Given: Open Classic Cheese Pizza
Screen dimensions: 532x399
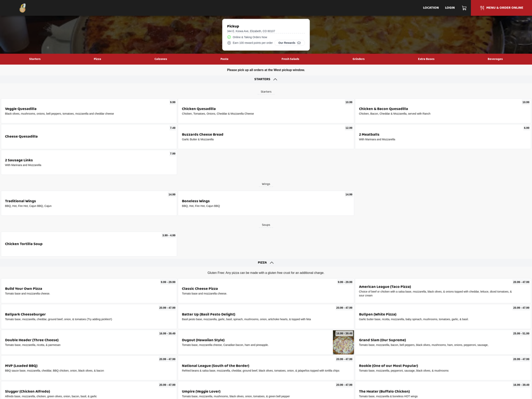Looking at the screenshot, I should pyautogui.click(x=266, y=291).
